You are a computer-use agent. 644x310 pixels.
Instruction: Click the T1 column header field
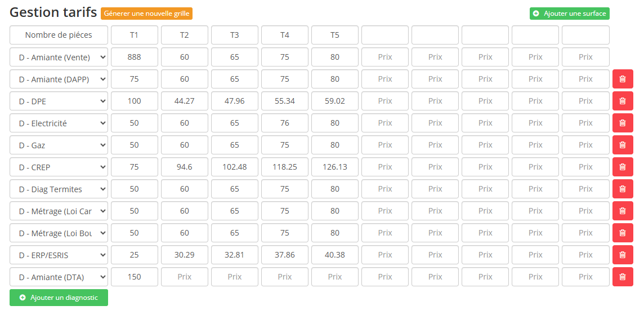point(134,35)
